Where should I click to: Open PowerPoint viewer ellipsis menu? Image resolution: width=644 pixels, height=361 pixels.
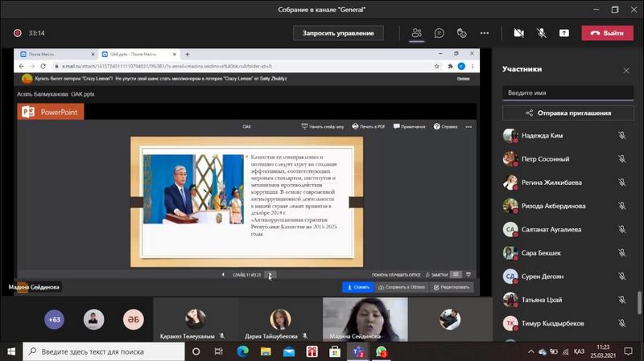click(x=469, y=127)
